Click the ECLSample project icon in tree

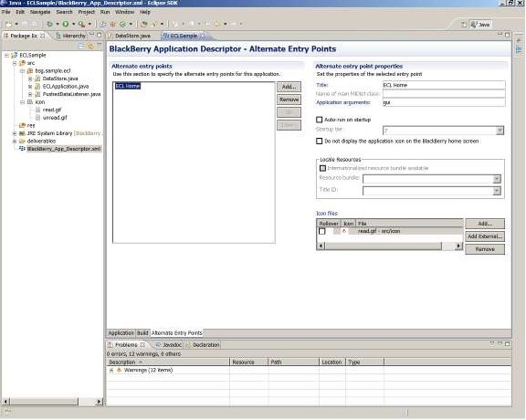pos(15,55)
